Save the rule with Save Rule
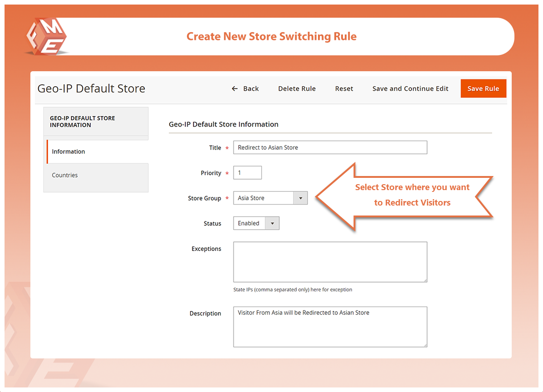The height and width of the screenshot is (392, 543). (483, 89)
